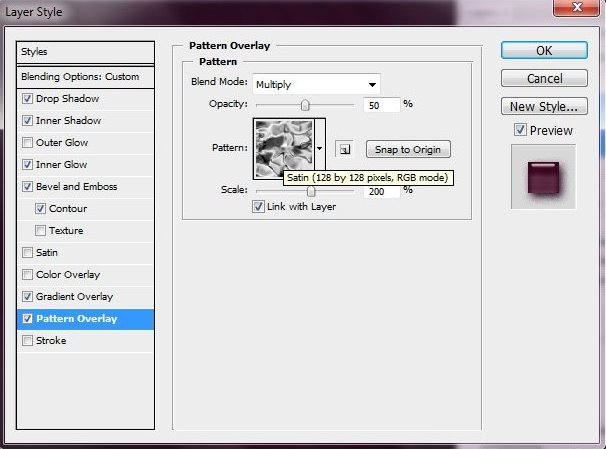Screen dimensions: 606x449
Task: Enable the Outer Glow checkbox
Action: [x=26, y=143]
